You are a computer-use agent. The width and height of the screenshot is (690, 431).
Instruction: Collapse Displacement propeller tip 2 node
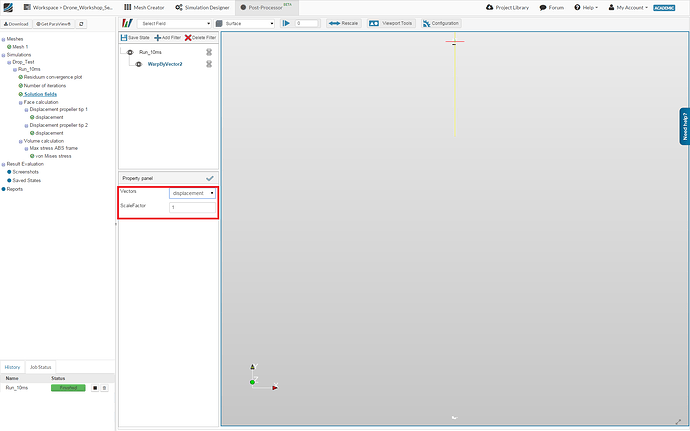click(26, 125)
